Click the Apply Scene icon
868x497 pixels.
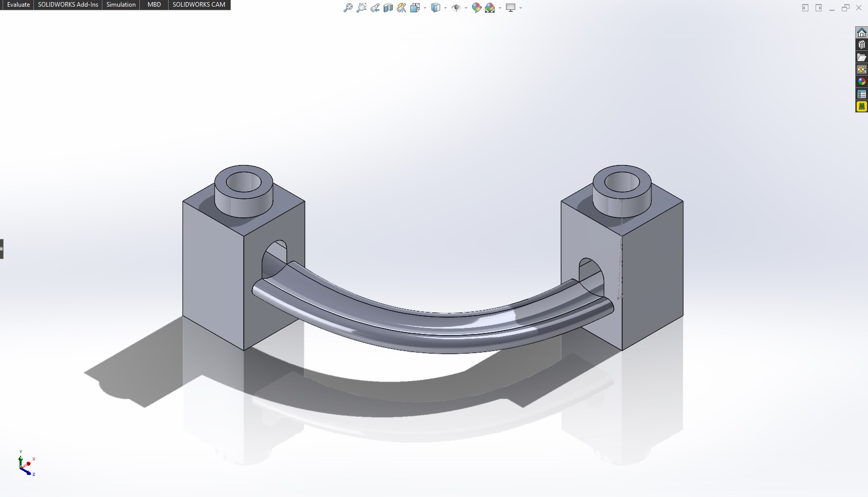coord(490,8)
